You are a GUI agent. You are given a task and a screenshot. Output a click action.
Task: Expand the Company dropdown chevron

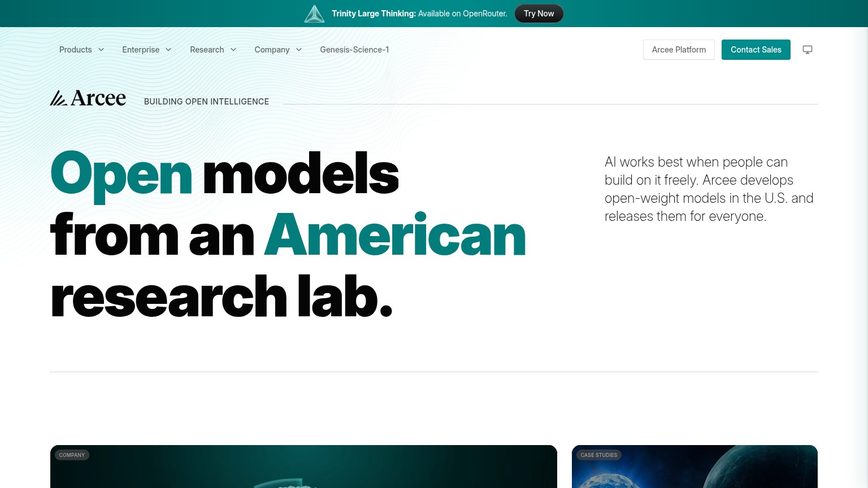[x=299, y=50]
